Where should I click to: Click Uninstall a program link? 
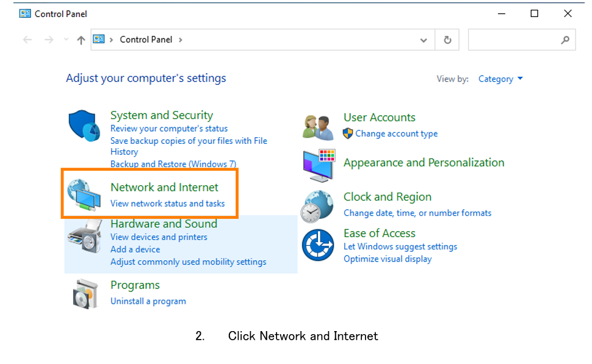148,301
